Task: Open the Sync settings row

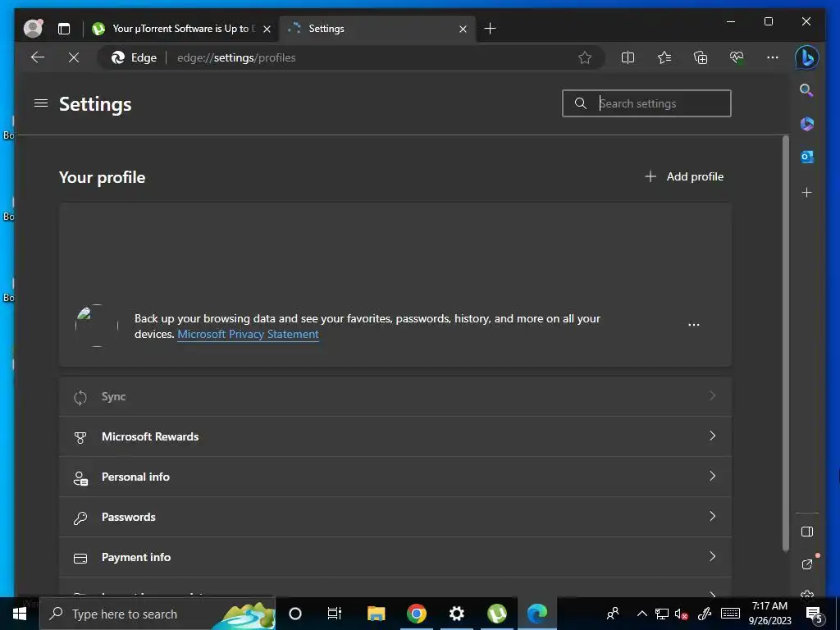Action: pyautogui.click(x=395, y=396)
